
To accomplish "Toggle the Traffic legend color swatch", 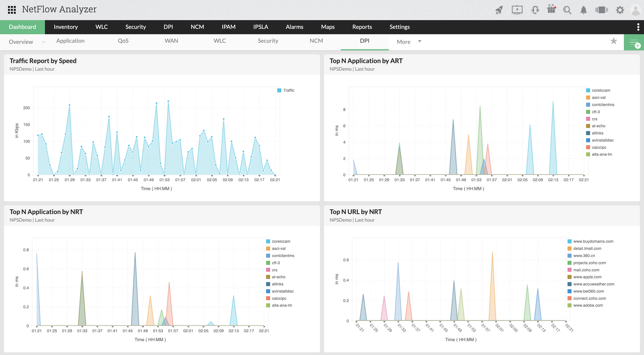I will (279, 91).
